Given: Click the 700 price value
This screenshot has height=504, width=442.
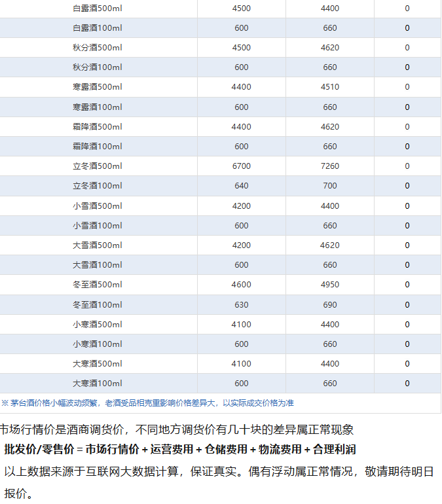Looking at the screenshot, I should [x=330, y=186].
